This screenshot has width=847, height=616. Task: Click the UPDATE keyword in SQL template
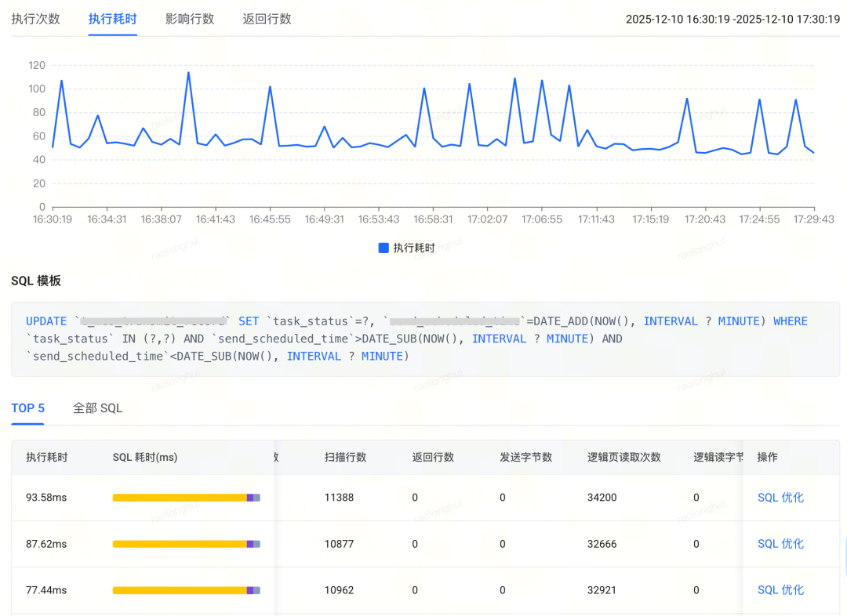tap(46, 321)
